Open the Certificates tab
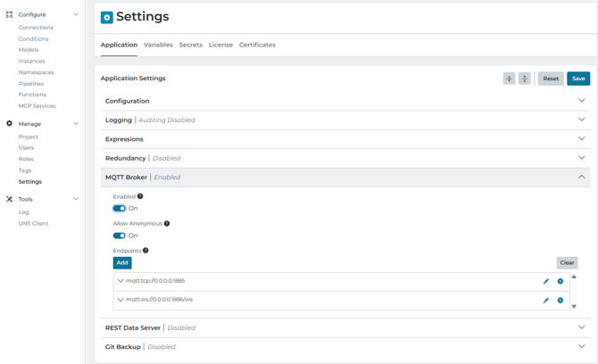 [257, 45]
